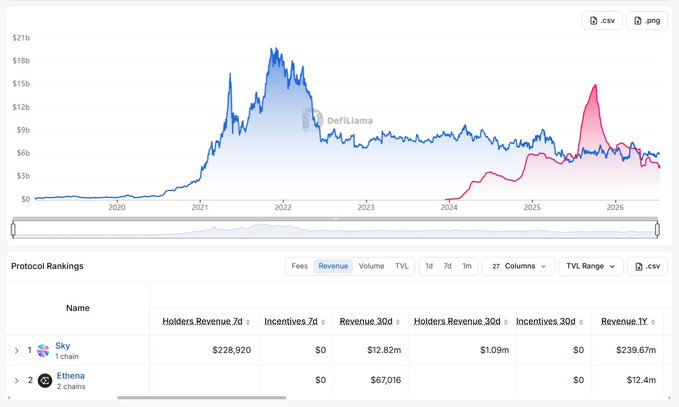The width and height of the screenshot is (679, 407).
Task: Click the TVL Range chevron arrow
Action: pos(612,266)
